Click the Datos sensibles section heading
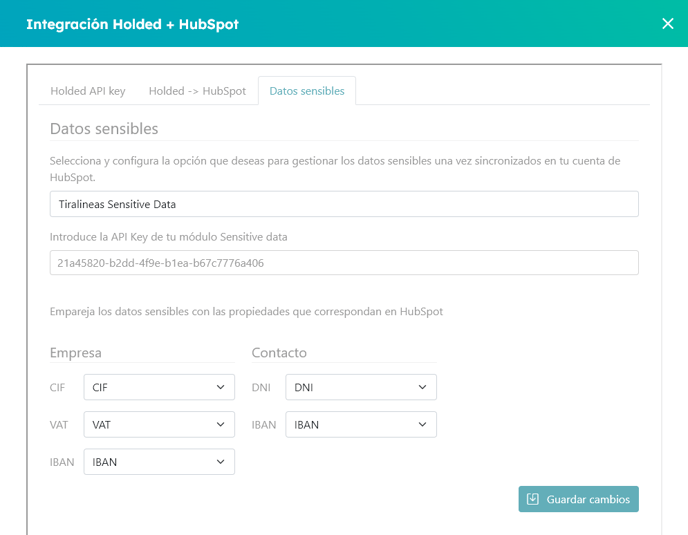Image resolution: width=688 pixels, height=535 pixels. tap(104, 129)
